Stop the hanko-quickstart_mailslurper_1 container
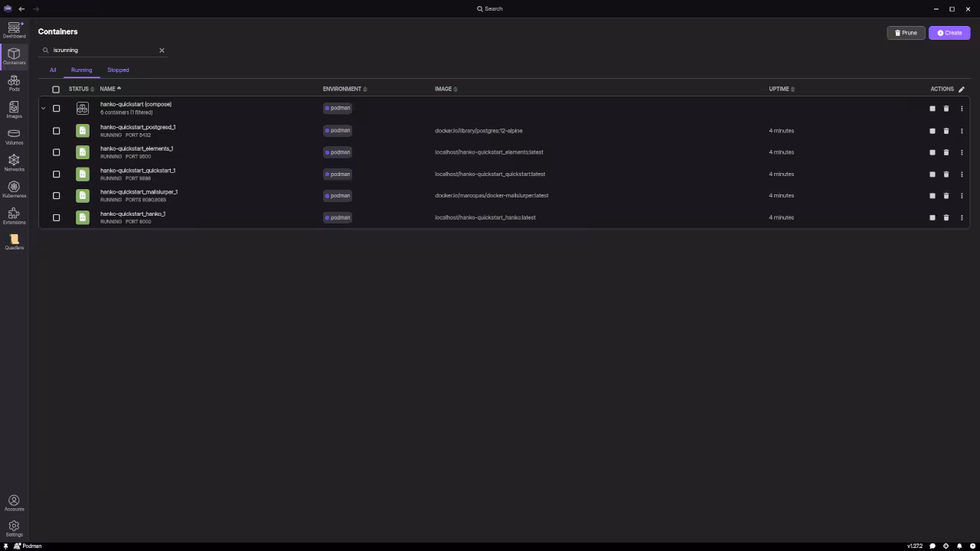This screenshot has height=551, width=980. (932, 196)
